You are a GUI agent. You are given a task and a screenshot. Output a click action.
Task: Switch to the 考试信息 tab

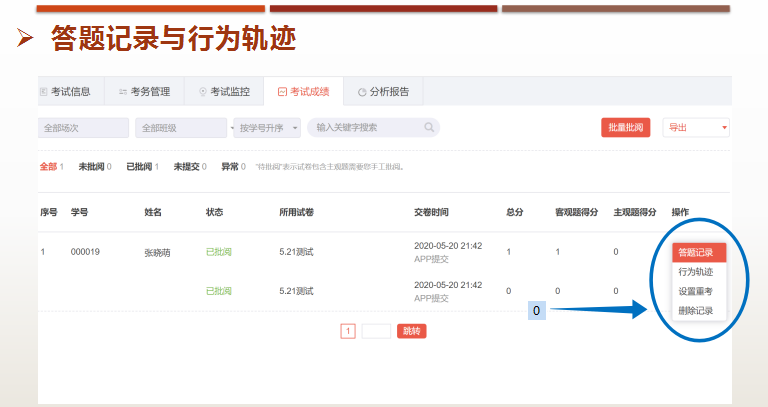[68, 92]
